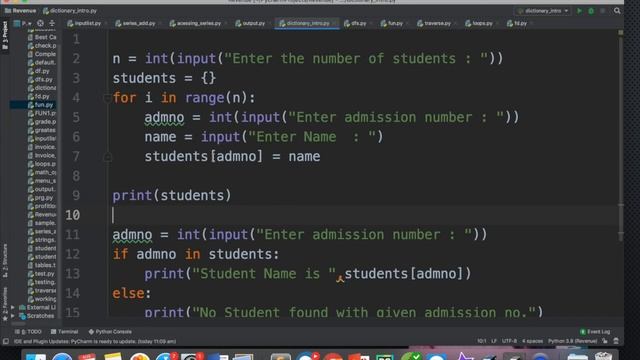Open the Event Log
This screenshot has width=640, height=360.
click(595, 332)
